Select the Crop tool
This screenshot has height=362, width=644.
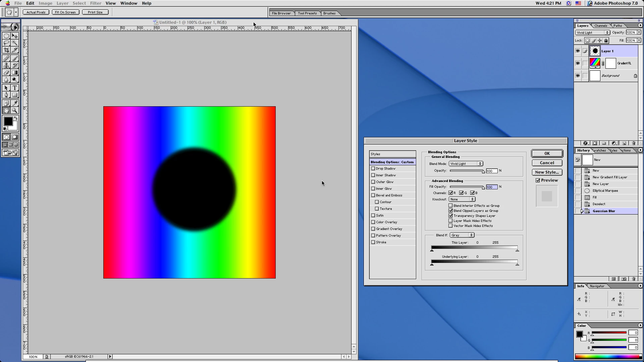pos(6,50)
